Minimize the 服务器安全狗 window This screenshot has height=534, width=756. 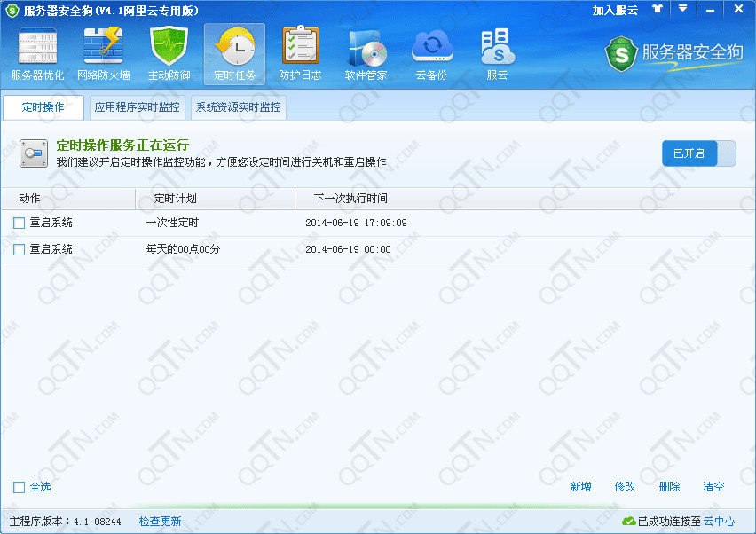pyautogui.click(x=710, y=10)
